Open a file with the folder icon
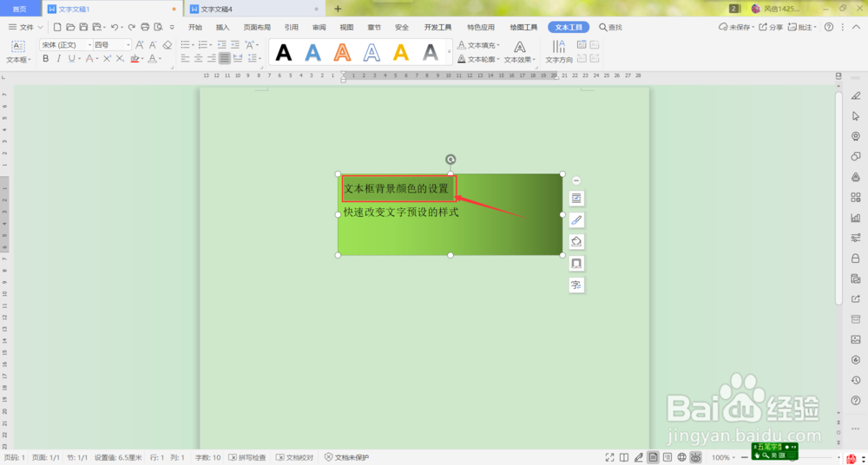The image size is (868, 465). 70,27
